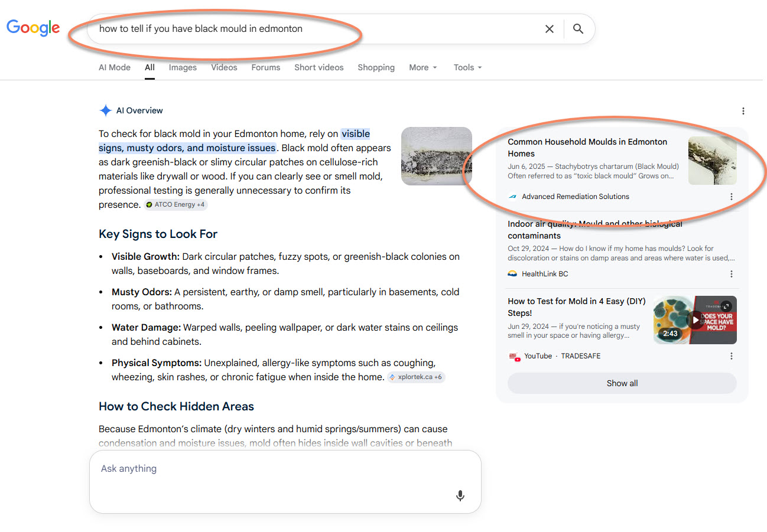
Task: Click the 'AI Overview' label text
Action: click(139, 110)
